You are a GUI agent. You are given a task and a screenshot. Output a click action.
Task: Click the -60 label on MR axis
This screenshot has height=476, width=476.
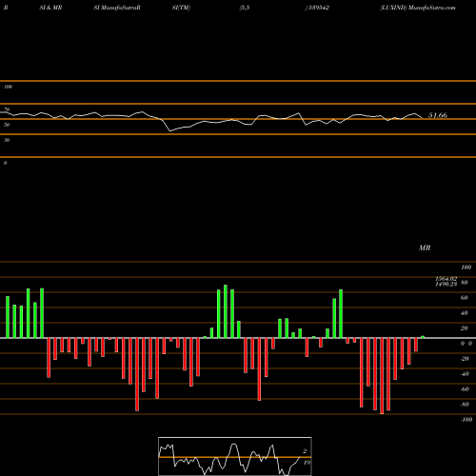tap(465, 389)
